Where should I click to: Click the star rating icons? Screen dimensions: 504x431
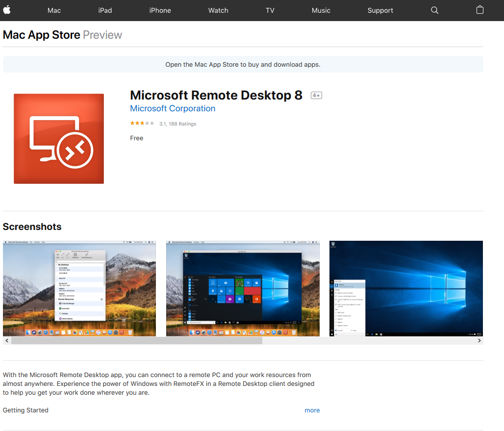(x=142, y=123)
